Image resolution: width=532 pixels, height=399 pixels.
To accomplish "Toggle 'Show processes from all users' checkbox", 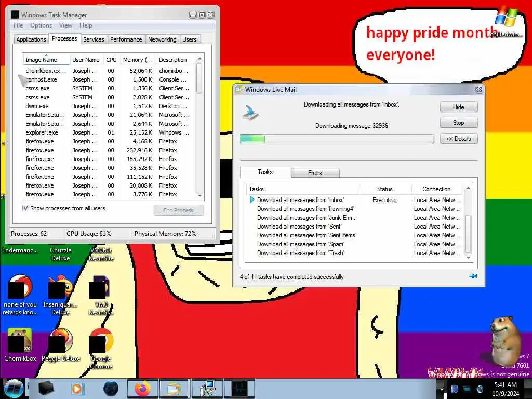I will pos(25,208).
